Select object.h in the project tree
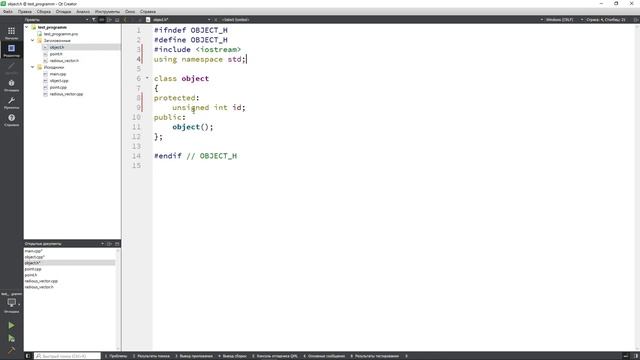This screenshot has height=360, width=640. coord(57,47)
